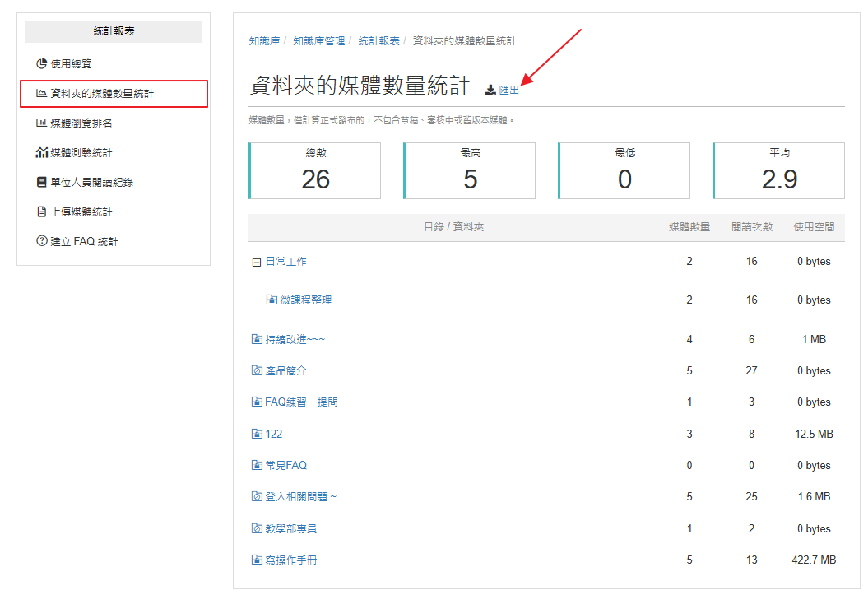Open the 微課程整理 subfolder
Image resolution: width=868 pixels, height=595 pixels.
(x=305, y=300)
